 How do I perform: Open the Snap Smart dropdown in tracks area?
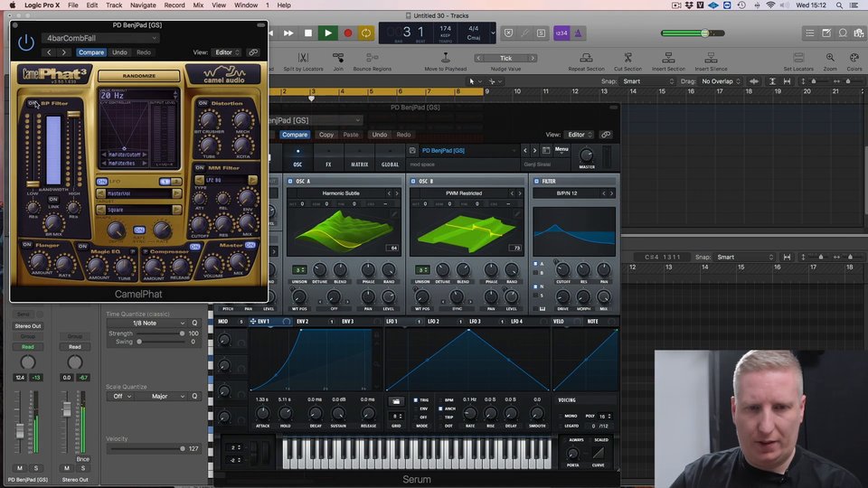648,81
